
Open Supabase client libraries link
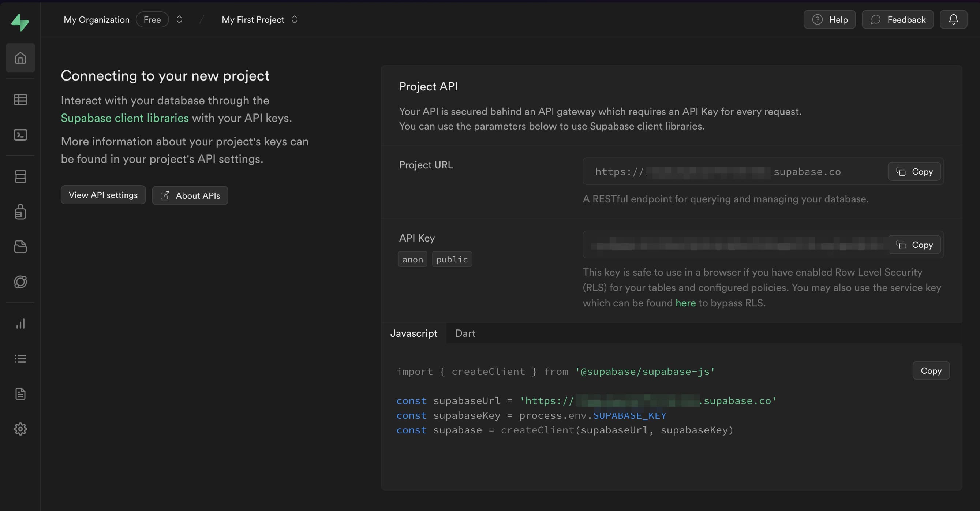[125, 118]
